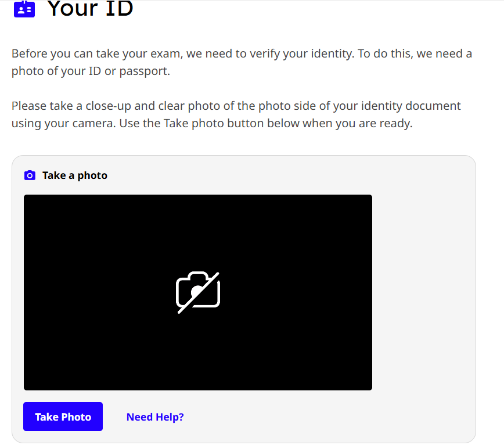Click the ID badge icon beside the heading
The width and height of the screenshot is (504, 445).
click(24, 9)
